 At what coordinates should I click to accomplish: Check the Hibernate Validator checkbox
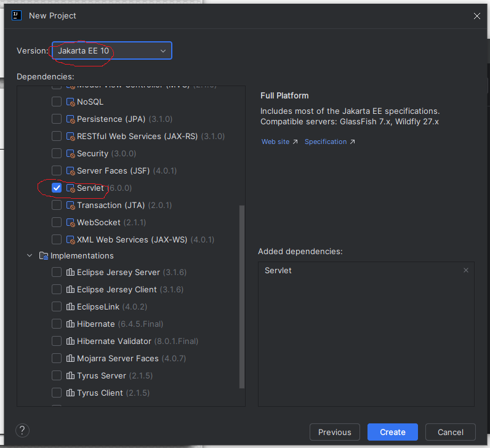(57, 341)
